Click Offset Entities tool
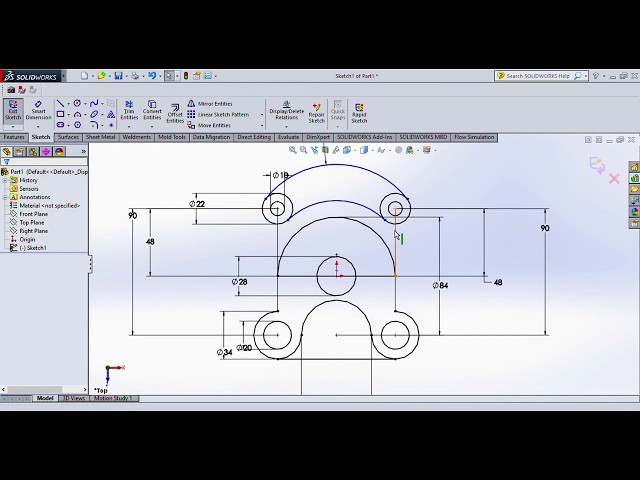The height and width of the screenshot is (480, 640). coord(175,113)
